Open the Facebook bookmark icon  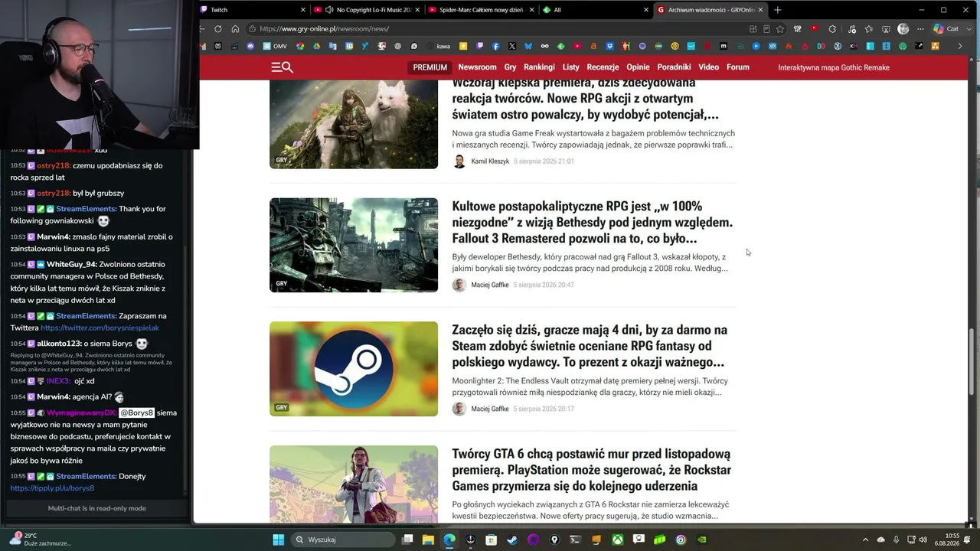tap(497, 47)
